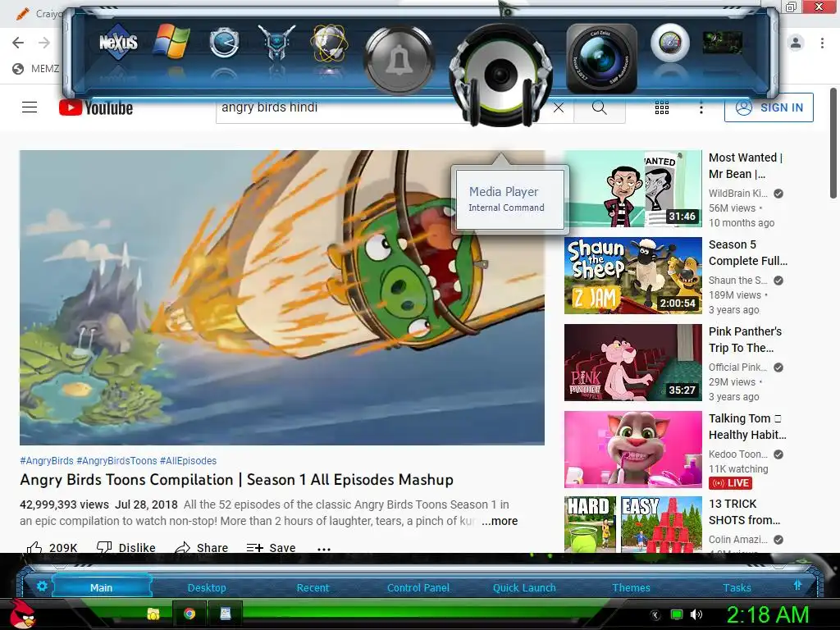This screenshot has height=630, width=840.
Task: Open the 13 Trick Shots thumbnail
Action: [632, 524]
